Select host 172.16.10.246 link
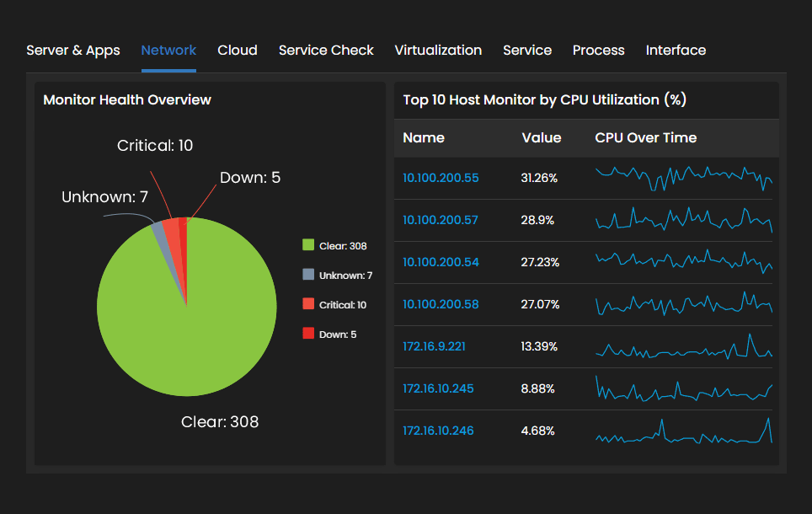Viewport: 812px width, 514px height. click(x=438, y=431)
